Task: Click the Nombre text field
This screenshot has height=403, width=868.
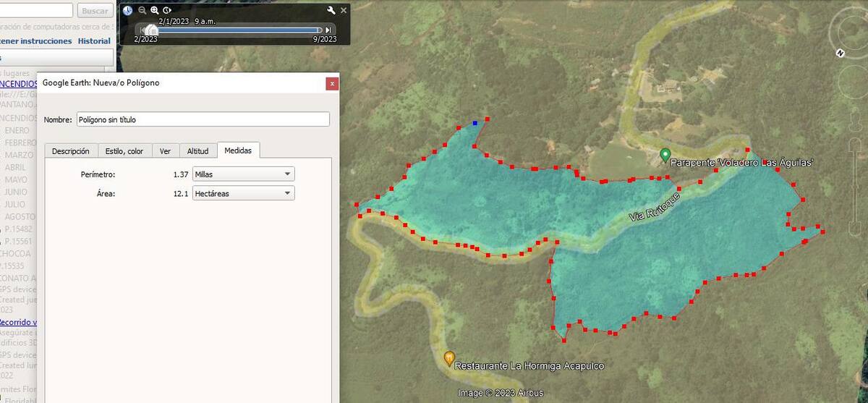Action: pos(203,119)
